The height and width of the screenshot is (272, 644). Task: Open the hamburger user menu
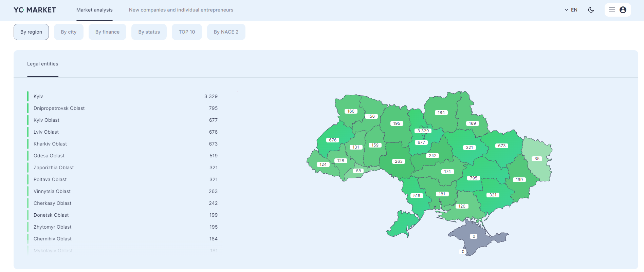(618, 10)
